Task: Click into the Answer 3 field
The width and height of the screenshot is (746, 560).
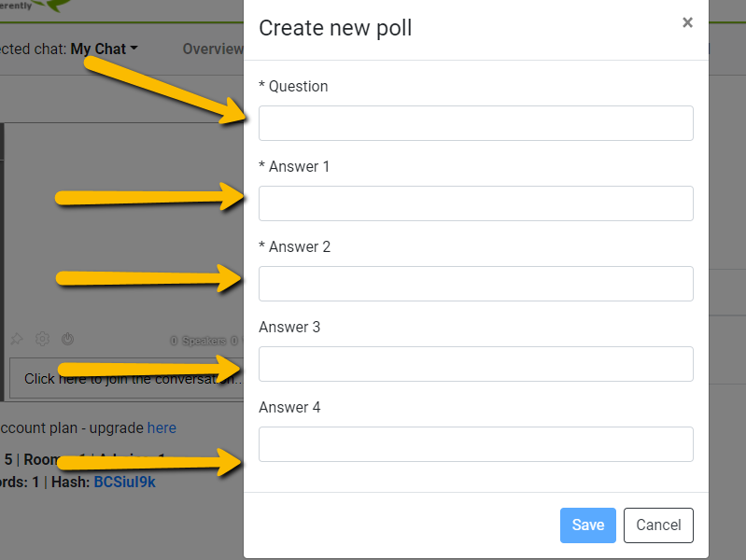Action: coord(475,364)
